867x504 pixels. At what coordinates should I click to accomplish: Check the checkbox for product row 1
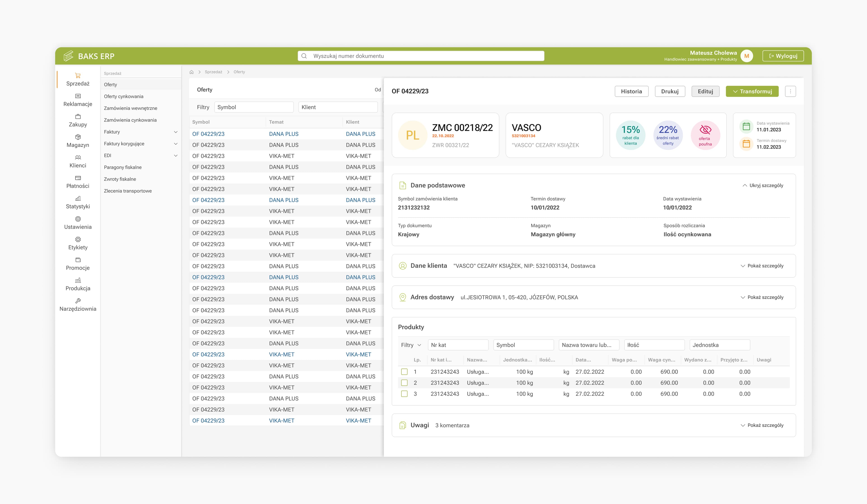coord(404,372)
